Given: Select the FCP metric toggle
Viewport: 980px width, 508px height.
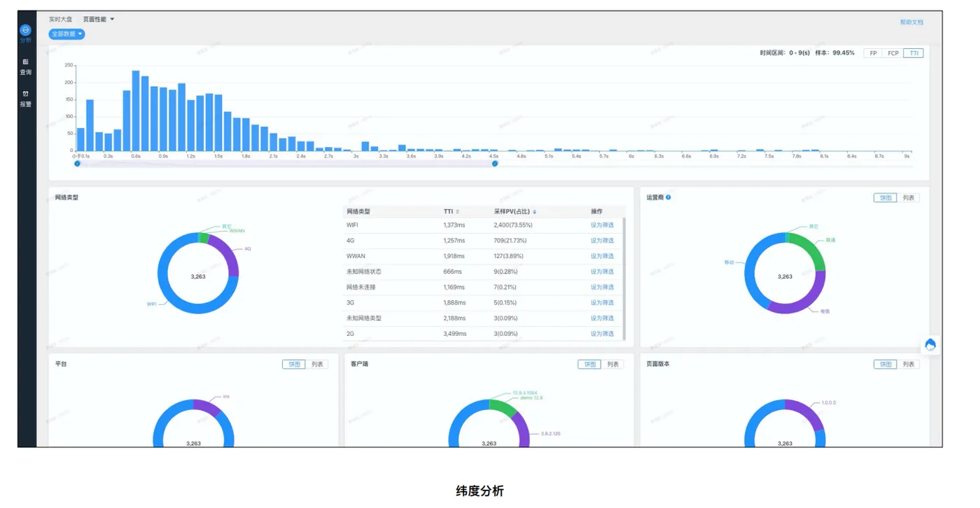Looking at the screenshot, I should click(893, 53).
